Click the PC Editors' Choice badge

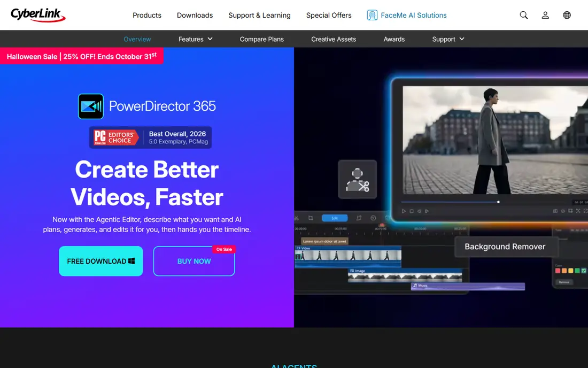coord(116,137)
